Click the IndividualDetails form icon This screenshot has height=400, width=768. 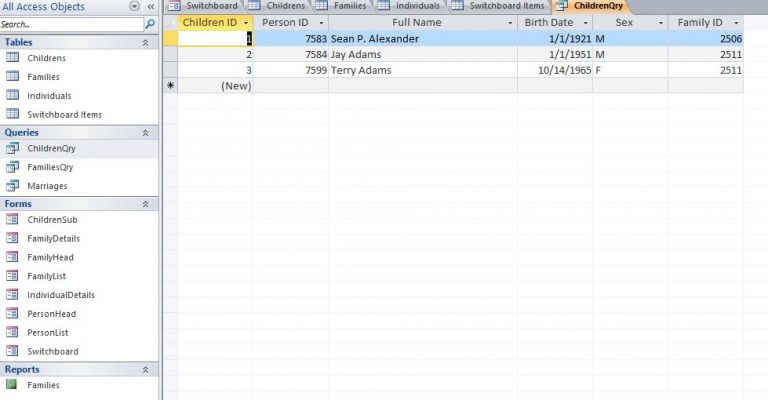(x=12, y=295)
